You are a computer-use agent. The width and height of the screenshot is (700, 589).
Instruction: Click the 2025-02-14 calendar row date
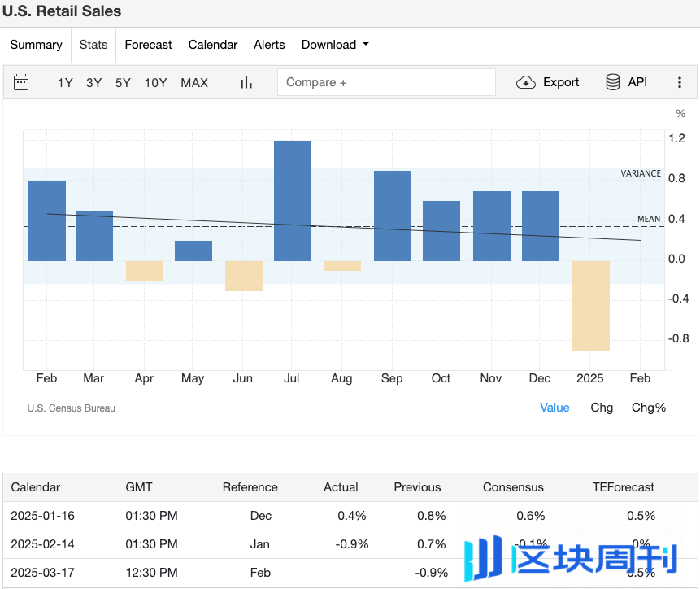point(42,544)
